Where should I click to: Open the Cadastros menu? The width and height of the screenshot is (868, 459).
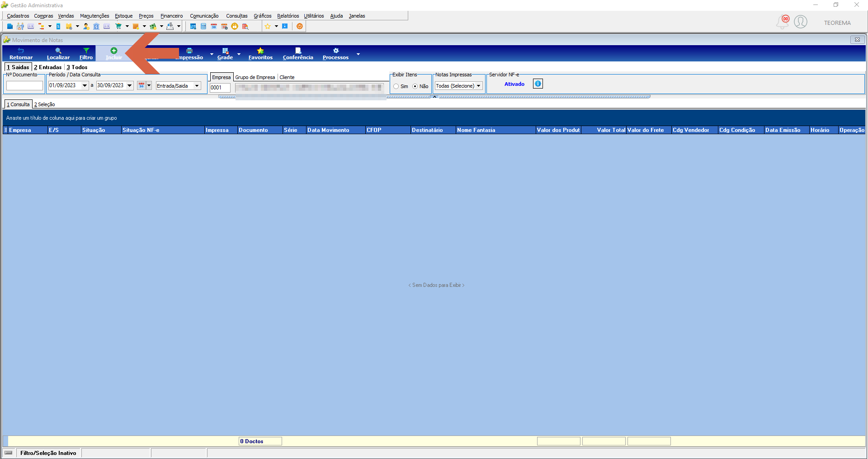(18, 16)
